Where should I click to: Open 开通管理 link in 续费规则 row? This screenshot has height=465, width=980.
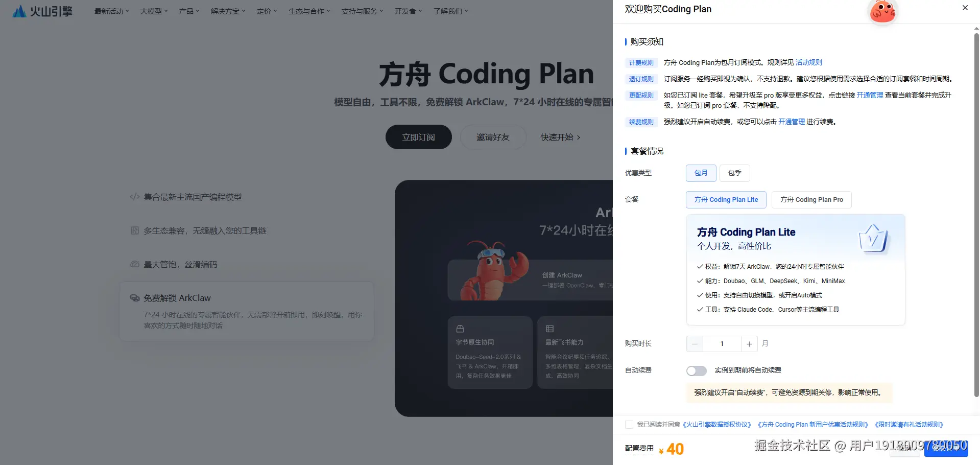(x=792, y=122)
